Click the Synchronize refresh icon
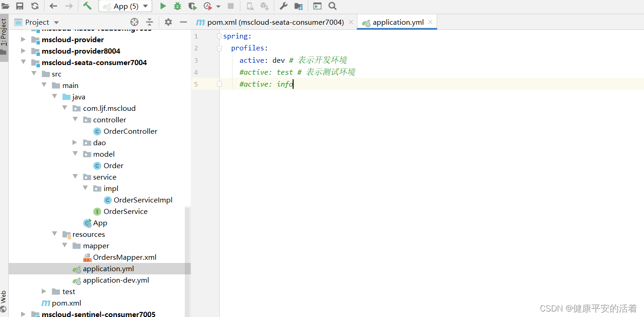The image size is (644, 317). coord(35,6)
